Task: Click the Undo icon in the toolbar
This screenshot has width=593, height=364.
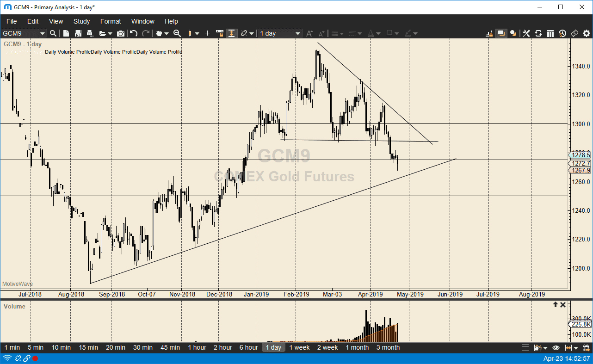Action: (x=133, y=33)
